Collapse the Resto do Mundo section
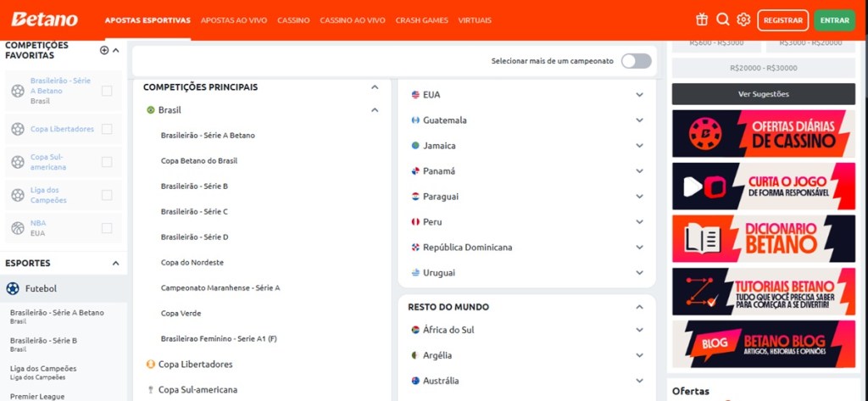This screenshot has width=868, height=401. [x=639, y=307]
